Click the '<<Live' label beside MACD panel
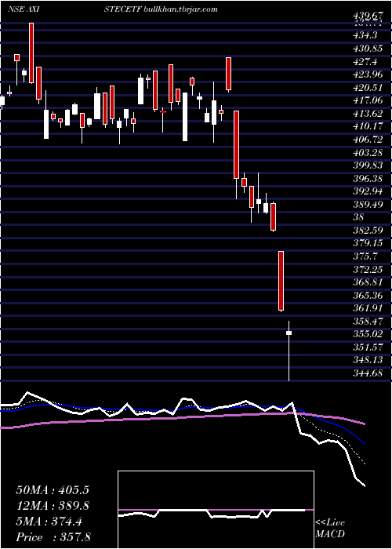The image size is (392, 549). tap(330, 523)
